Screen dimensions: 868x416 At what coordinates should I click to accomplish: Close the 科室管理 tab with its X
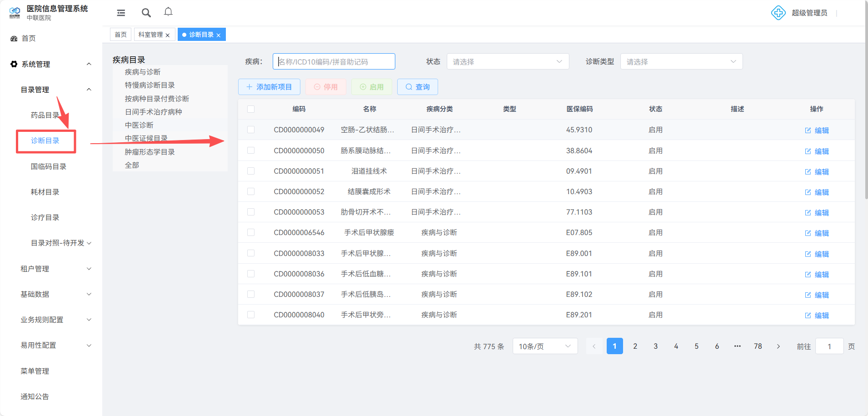pyautogui.click(x=168, y=35)
